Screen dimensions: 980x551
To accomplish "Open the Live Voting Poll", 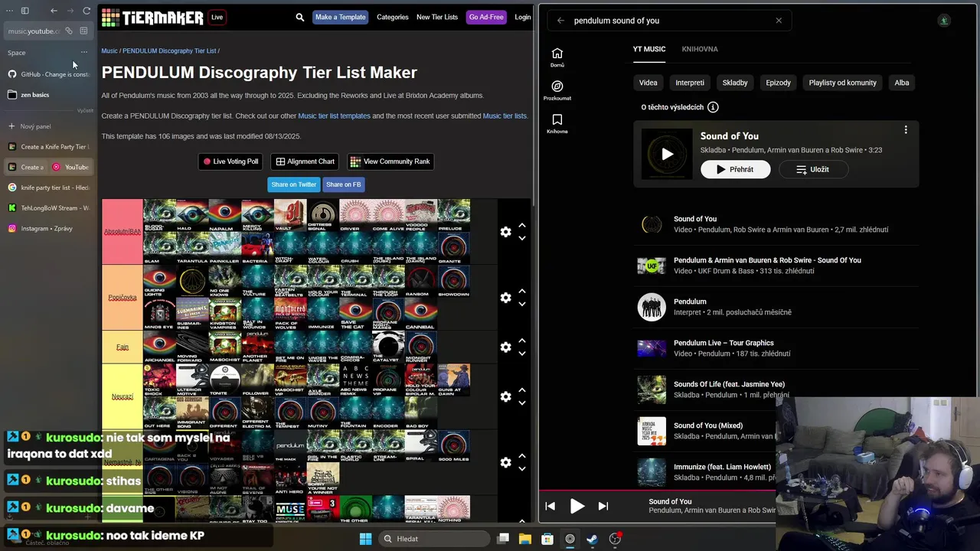I will 231,161.
